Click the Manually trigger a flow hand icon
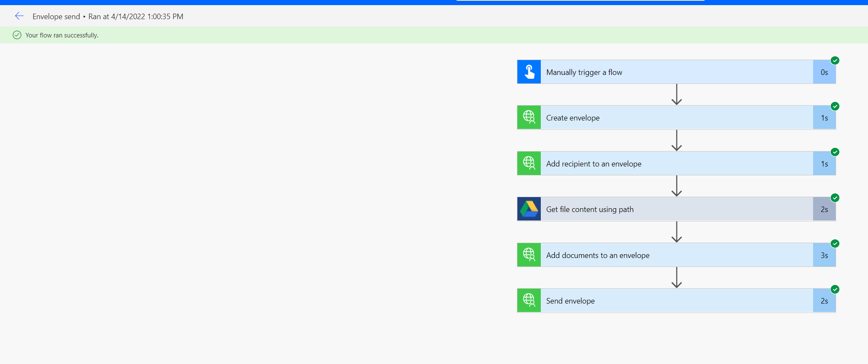This screenshot has height=364, width=868. pos(529,72)
